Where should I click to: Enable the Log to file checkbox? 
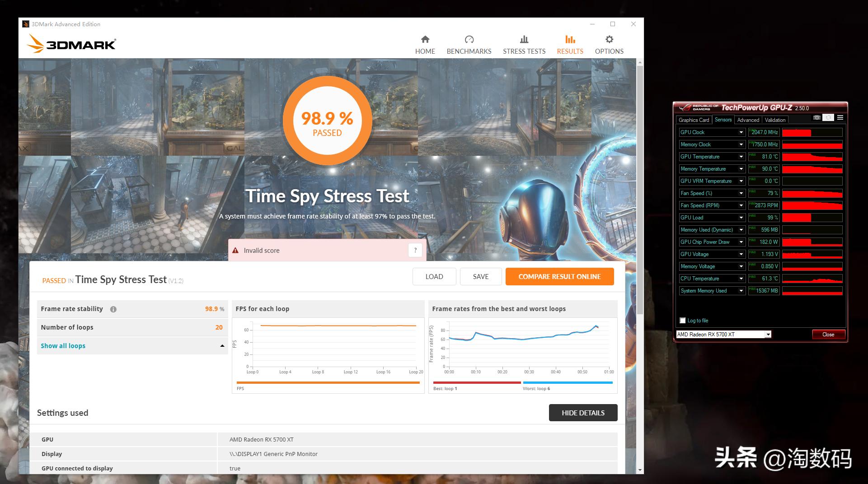[683, 321]
